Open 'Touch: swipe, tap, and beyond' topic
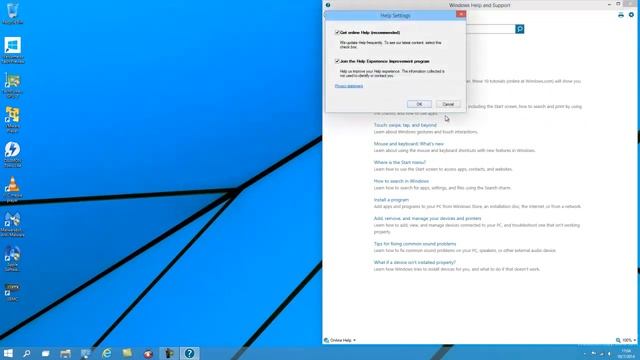The width and height of the screenshot is (640, 360). pos(405,125)
